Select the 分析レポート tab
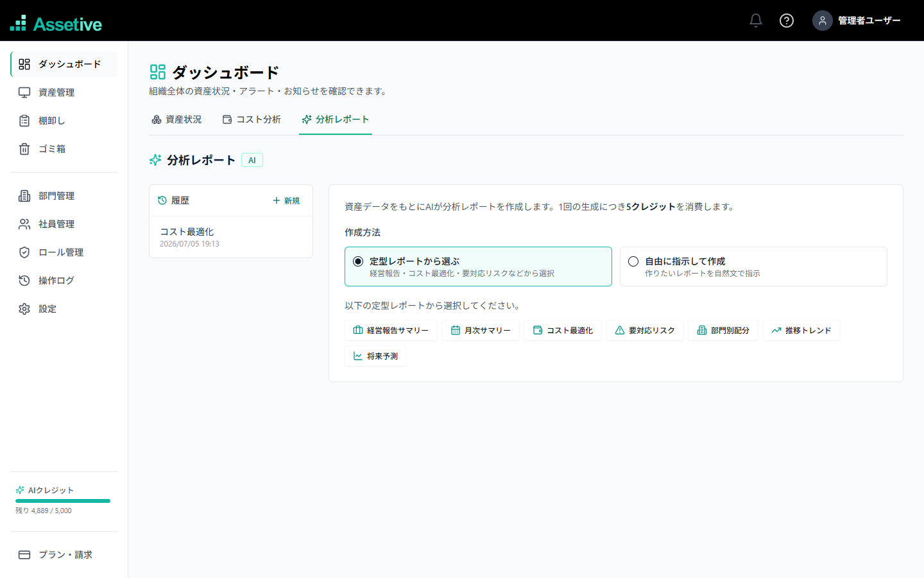Image resolution: width=924 pixels, height=578 pixels. (x=336, y=119)
